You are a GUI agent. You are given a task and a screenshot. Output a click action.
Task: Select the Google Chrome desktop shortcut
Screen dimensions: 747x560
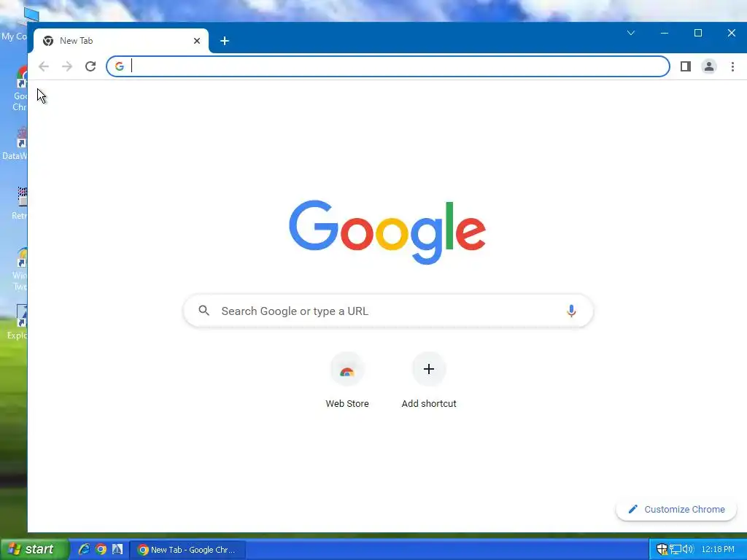[18, 89]
